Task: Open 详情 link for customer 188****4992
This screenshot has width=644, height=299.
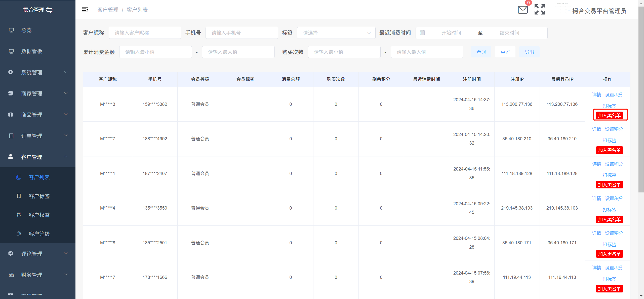Action: [x=596, y=129]
